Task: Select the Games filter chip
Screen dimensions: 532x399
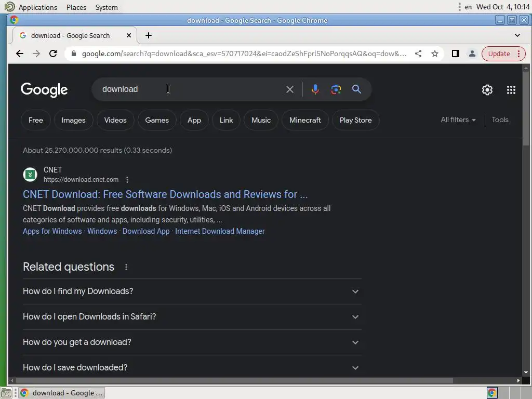Action: click(157, 120)
